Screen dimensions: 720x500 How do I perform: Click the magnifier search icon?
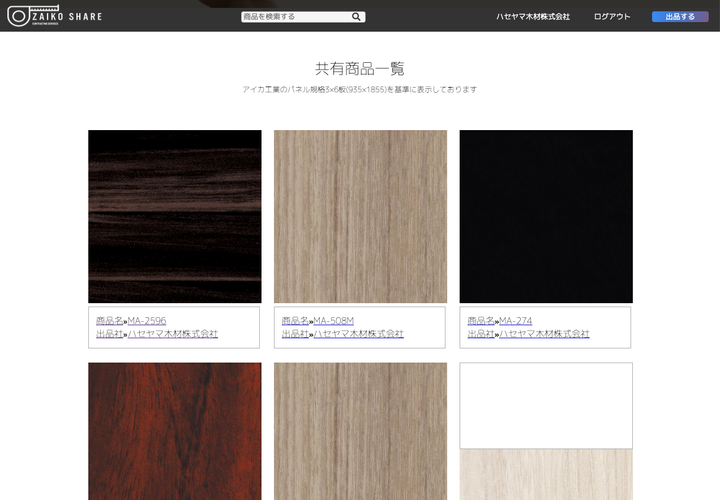point(356,17)
